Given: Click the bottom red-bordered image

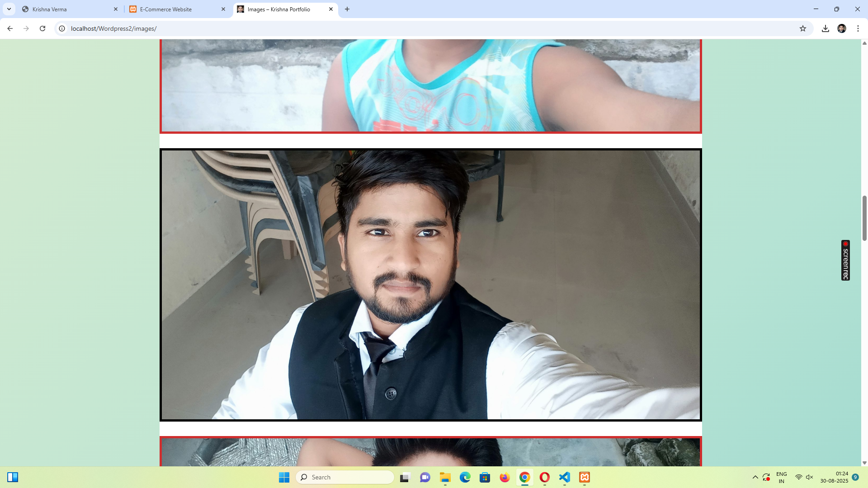Looking at the screenshot, I should pos(430,451).
